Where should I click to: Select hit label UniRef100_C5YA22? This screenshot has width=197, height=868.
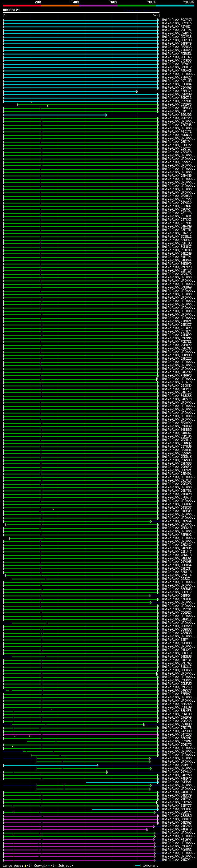(177, 64)
